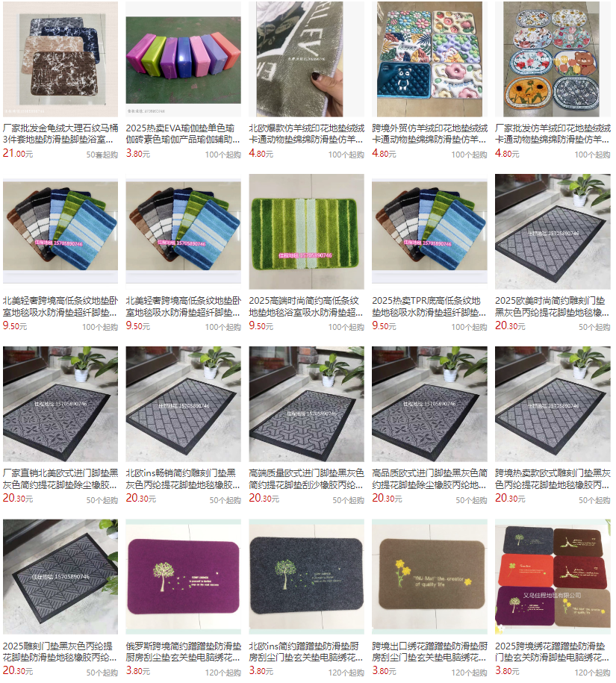Open the dark grey tree-embroidered doormat image

coord(306,577)
